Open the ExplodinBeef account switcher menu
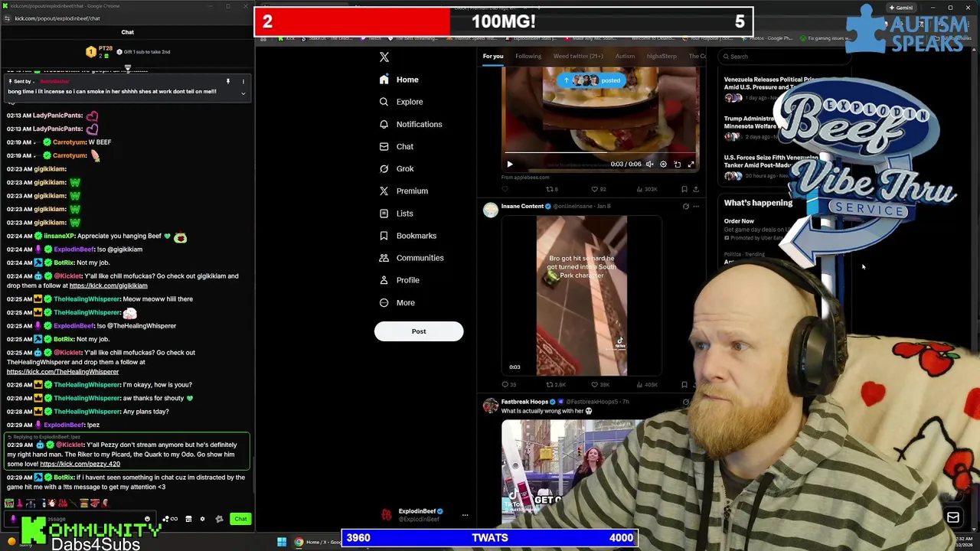980x551 pixels. point(465,515)
